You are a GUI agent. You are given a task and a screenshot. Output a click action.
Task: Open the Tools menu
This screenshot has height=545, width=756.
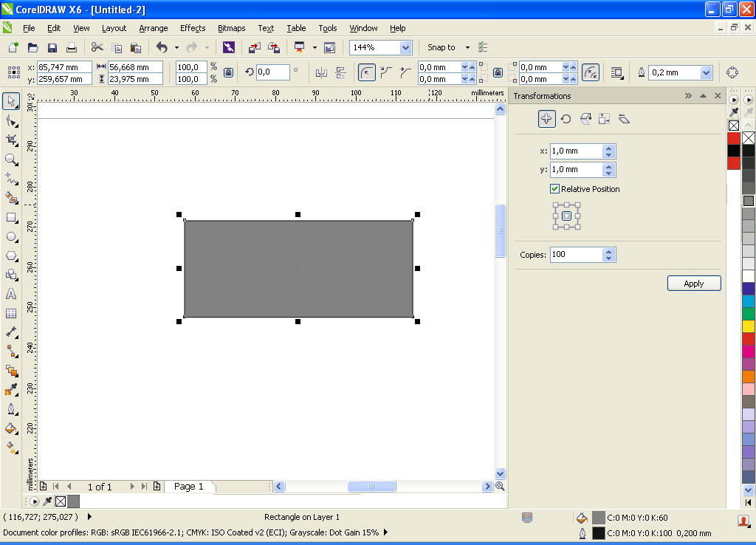pyautogui.click(x=327, y=28)
